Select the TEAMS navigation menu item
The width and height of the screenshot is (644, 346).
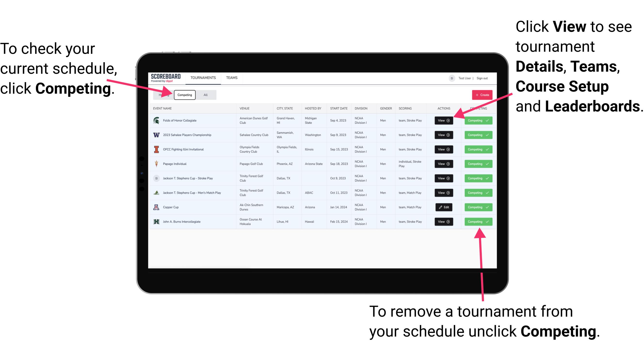233,77
